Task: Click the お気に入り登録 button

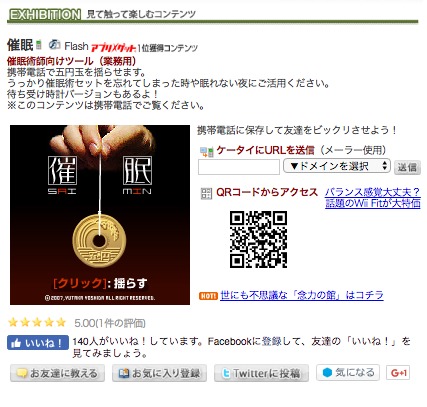Action: pos(159,373)
